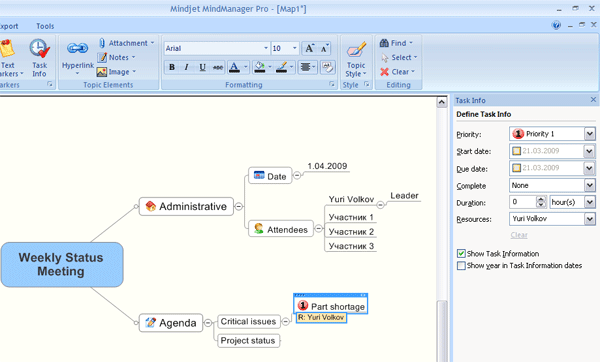Collapse the Date topic branch
Image resolution: width=600 pixels, height=362 pixels.
[x=297, y=176]
